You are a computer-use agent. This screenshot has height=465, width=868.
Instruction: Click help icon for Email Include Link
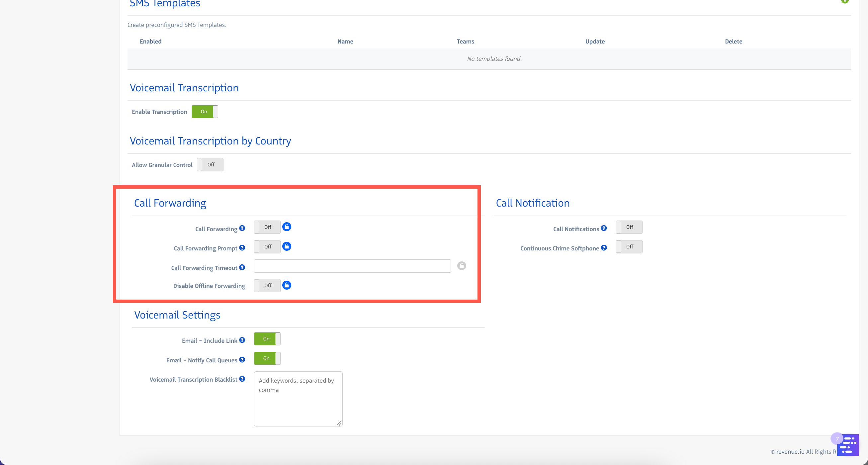click(242, 340)
